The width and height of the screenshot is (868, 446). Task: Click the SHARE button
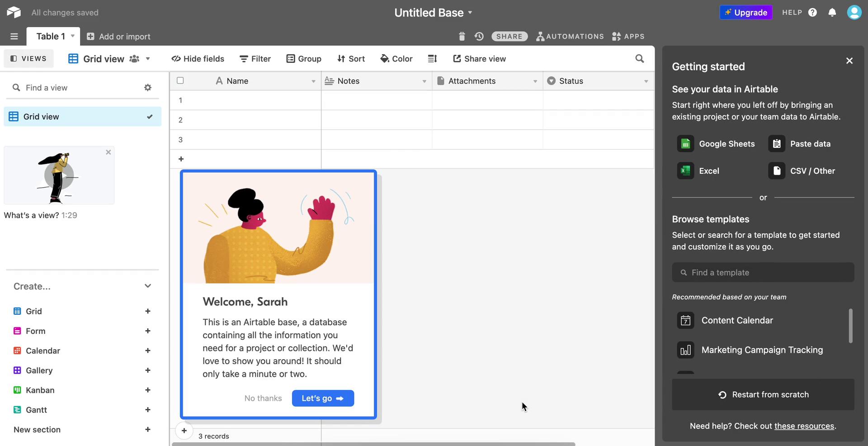(509, 36)
